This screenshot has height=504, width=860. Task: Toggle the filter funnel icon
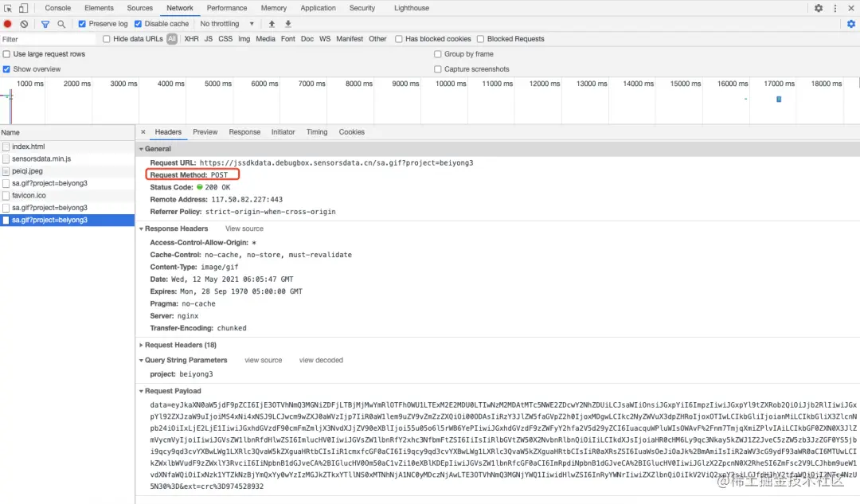click(x=45, y=24)
